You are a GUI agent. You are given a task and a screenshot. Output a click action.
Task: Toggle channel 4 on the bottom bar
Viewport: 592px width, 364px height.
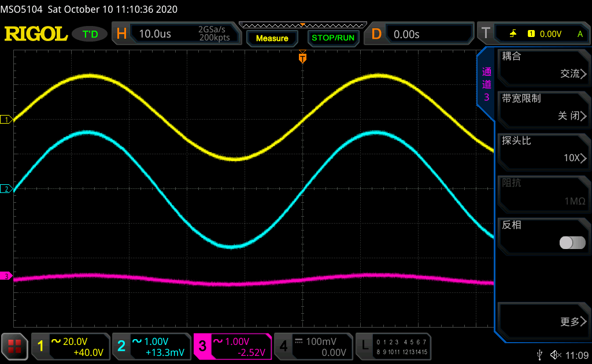312,346
